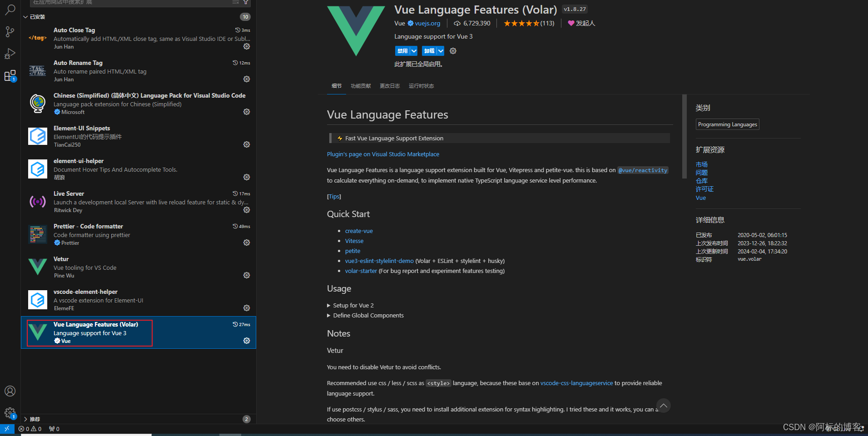Expand the Setup for Vue 2 section
The height and width of the screenshot is (436, 868).
pos(352,305)
